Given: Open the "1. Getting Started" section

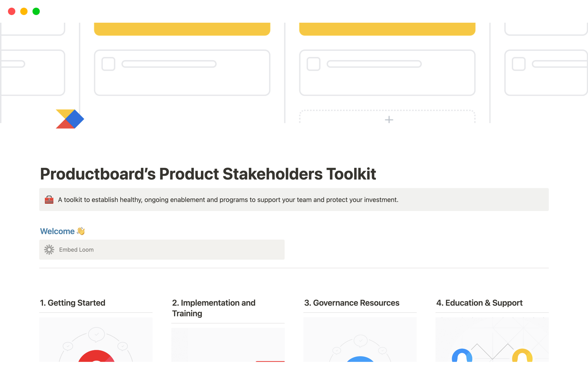Looking at the screenshot, I should [73, 303].
